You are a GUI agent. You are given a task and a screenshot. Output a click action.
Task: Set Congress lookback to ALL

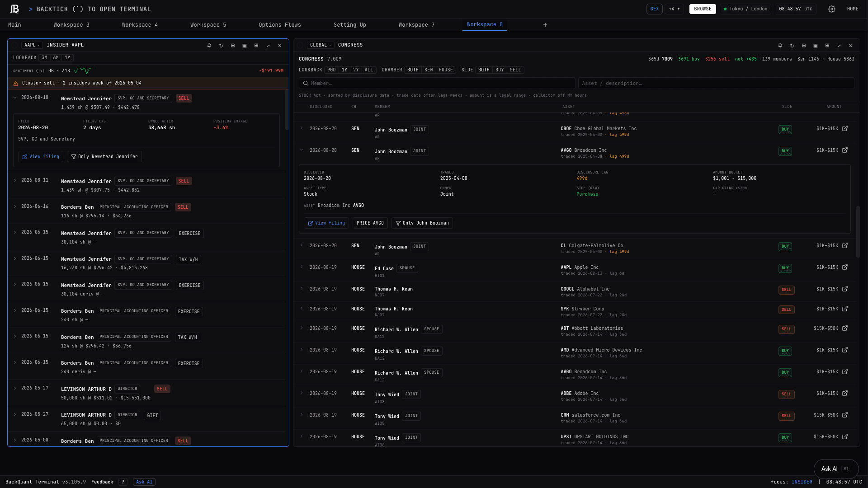click(369, 70)
